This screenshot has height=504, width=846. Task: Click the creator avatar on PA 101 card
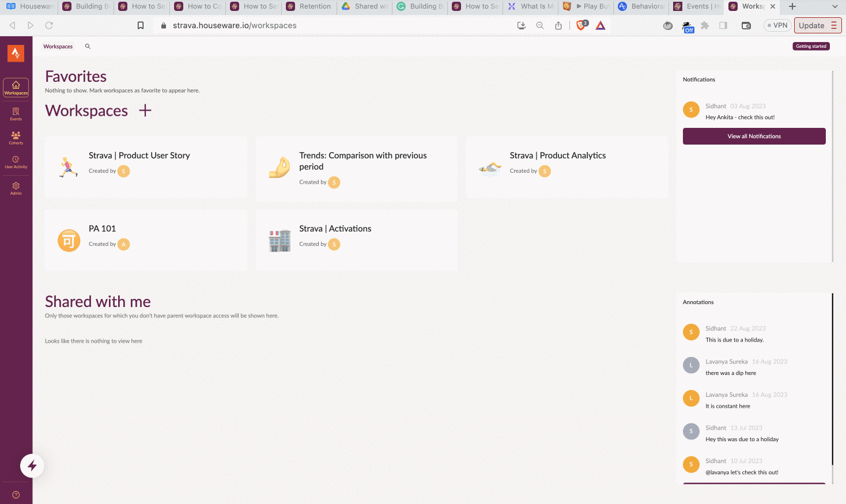click(x=123, y=244)
